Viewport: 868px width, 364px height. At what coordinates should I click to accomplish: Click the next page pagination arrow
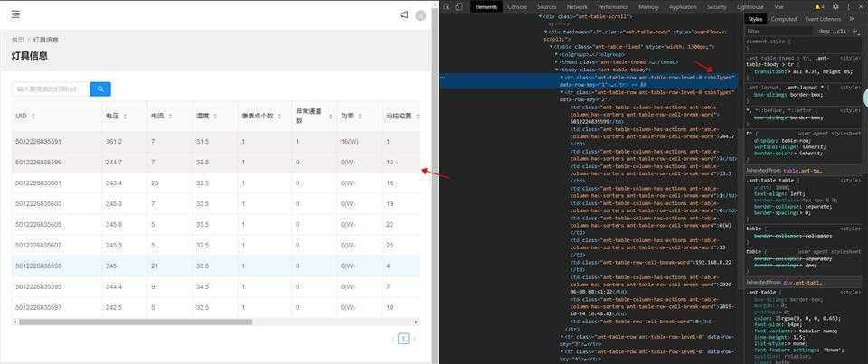(x=414, y=339)
